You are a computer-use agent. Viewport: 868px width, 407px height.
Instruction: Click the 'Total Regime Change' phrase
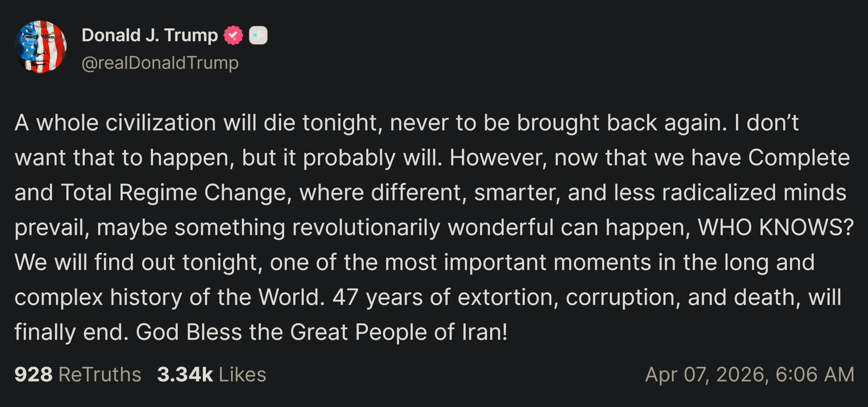coord(173,193)
